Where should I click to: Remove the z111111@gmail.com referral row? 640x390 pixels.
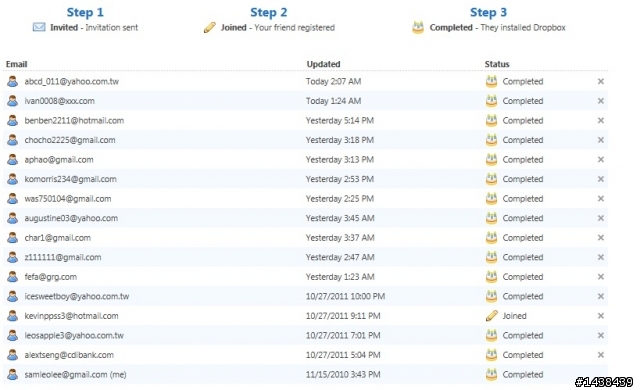(600, 257)
